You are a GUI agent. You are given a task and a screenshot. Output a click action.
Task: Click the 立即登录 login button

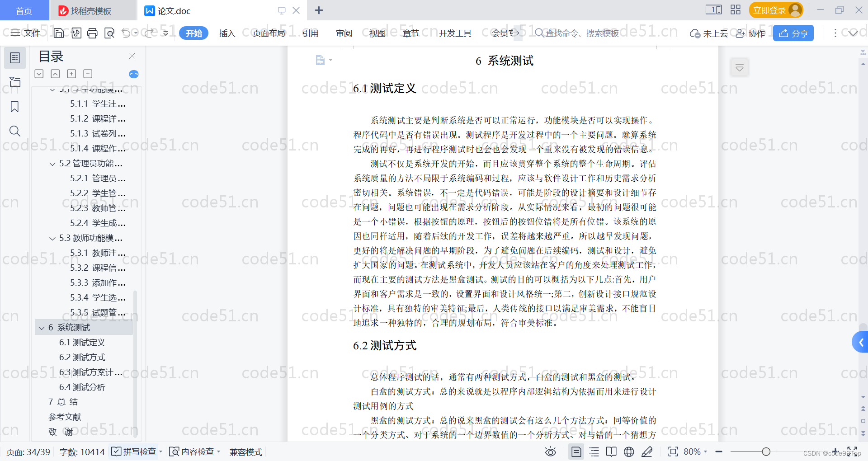[776, 10]
